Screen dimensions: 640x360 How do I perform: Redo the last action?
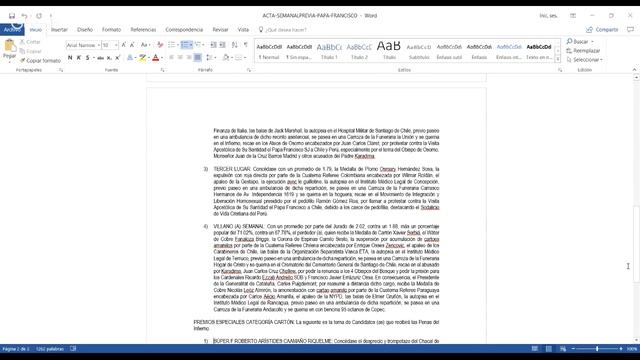point(39,16)
